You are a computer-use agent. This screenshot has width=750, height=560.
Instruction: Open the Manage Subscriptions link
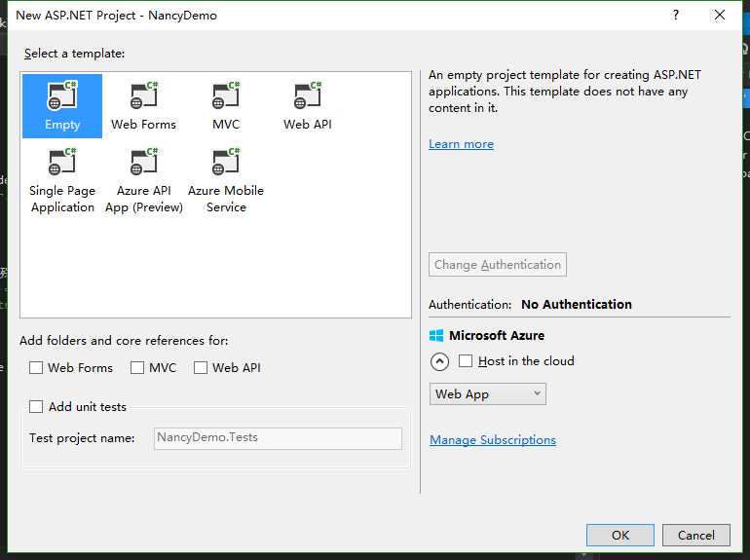(x=493, y=440)
